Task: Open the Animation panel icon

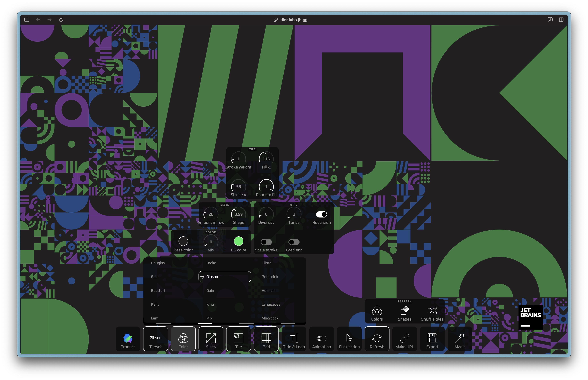Action: click(321, 339)
